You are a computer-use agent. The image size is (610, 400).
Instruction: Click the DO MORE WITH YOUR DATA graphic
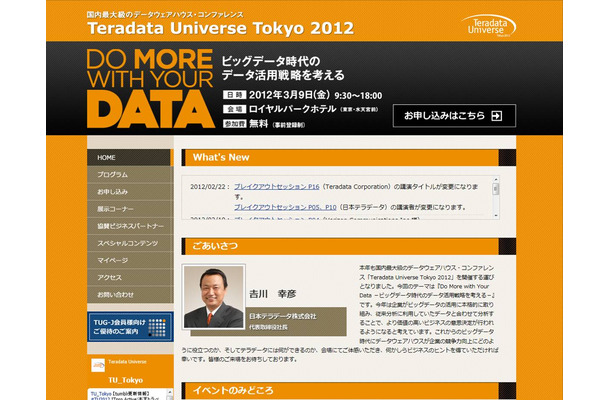tap(151, 88)
